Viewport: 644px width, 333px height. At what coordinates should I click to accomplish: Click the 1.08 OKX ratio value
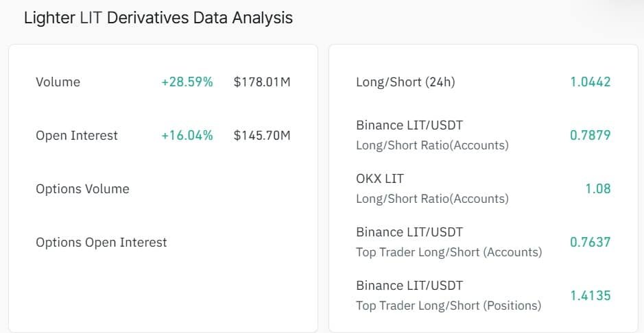pyautogui.click(x=597, y=188)
